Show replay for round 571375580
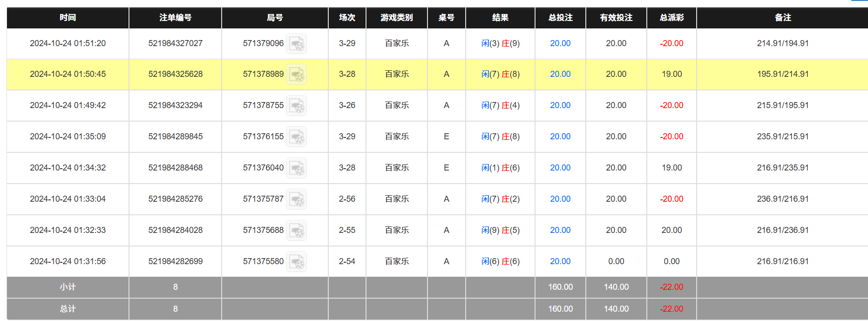Viewport: 868px width, 321px height. click(296, 262)
